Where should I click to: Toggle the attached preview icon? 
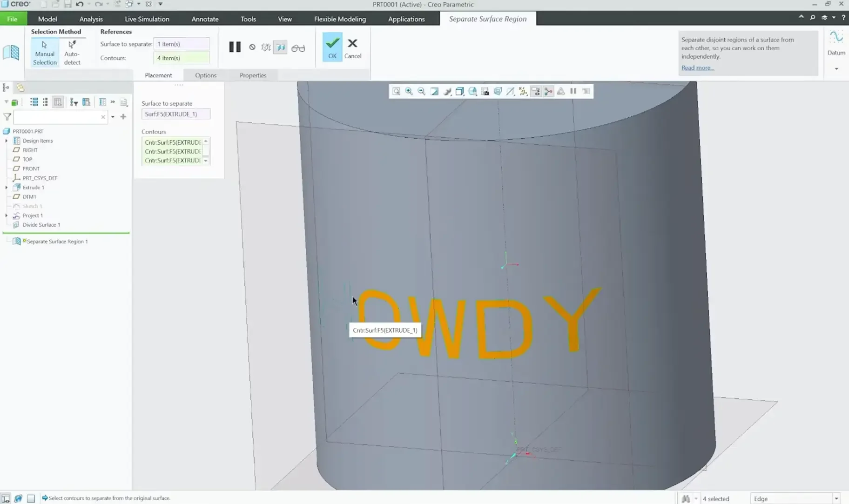(281, 47)
